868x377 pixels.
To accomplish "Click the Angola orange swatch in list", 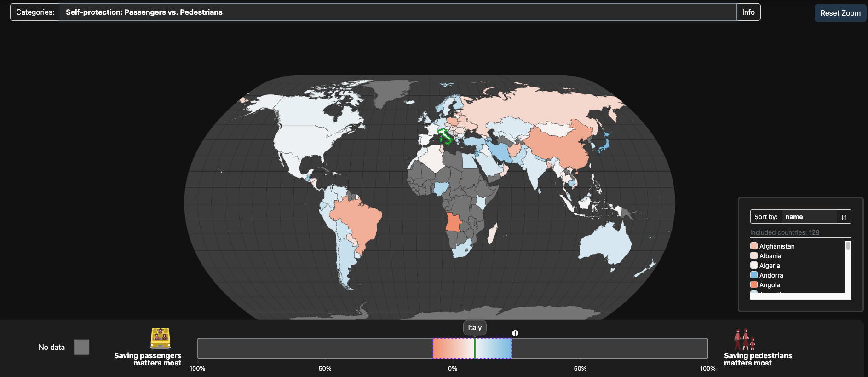I will [x=754, y=285].
